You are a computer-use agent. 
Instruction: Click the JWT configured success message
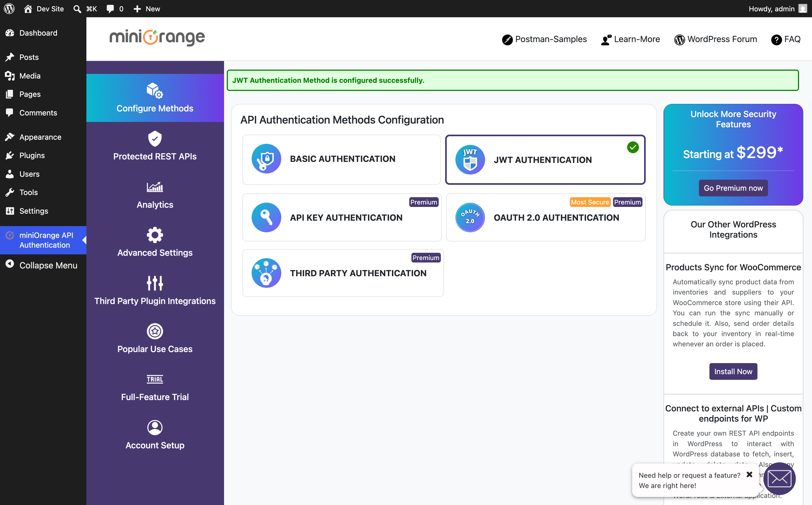[513, 80]
